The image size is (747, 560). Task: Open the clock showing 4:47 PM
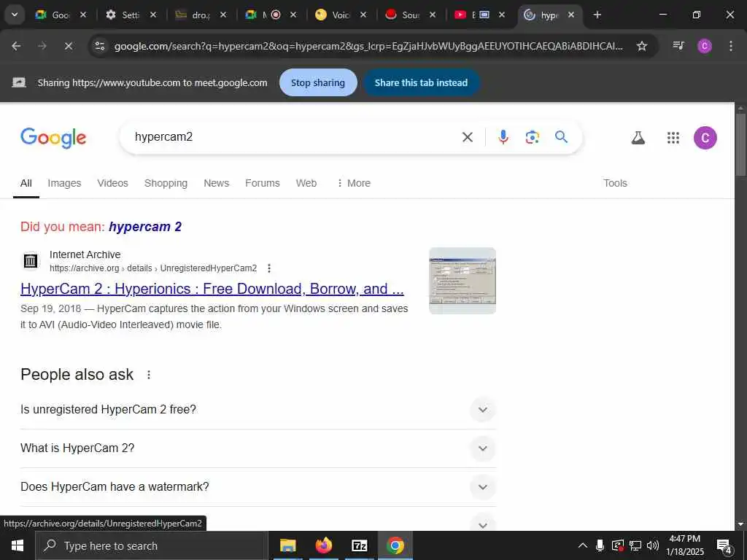tap(684, 545)
